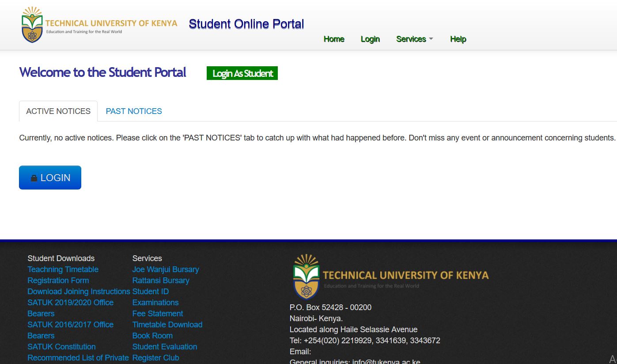Open the Login menu item
The image size is (617, 364).
[370, 39]
